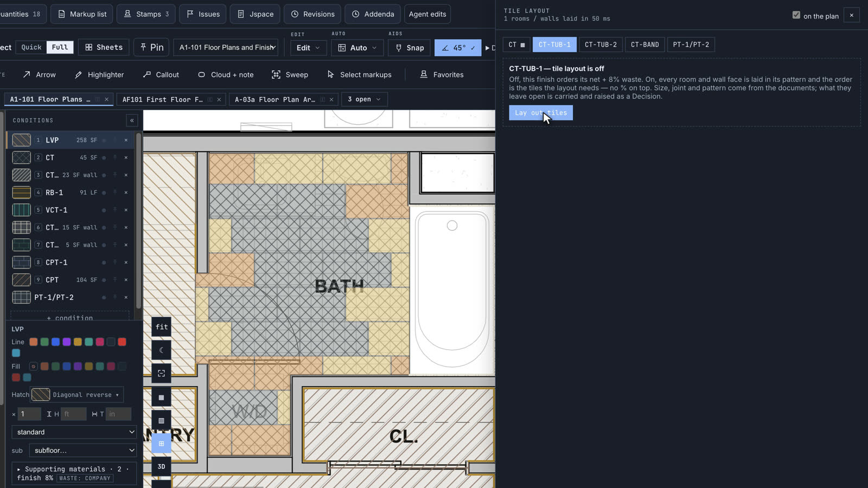The width and height of the screenshot is (868, 488).
Task: Pick the purple Line color swatch
Action: 67,342
